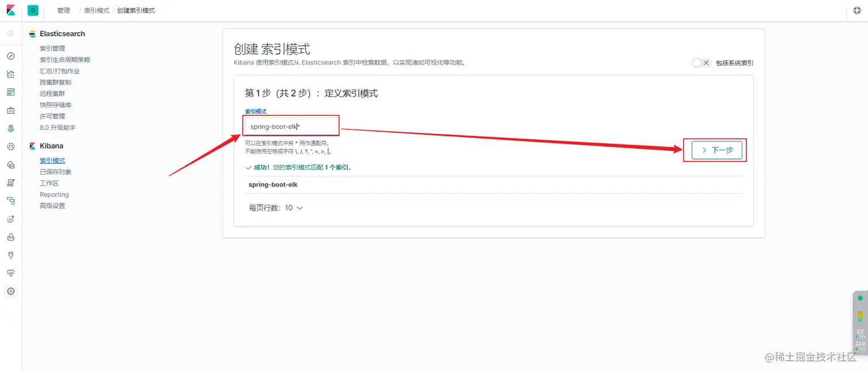Image resolution: width=868 pixels, height=374 pixels.
Task: Select 索引模式 under Kibana section
Action: pyautogui.click(x=52, y=161)
